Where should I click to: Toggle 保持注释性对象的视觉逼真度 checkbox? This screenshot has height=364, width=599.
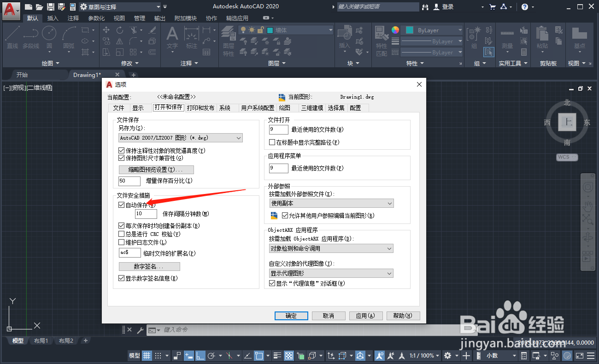(122, 151)
